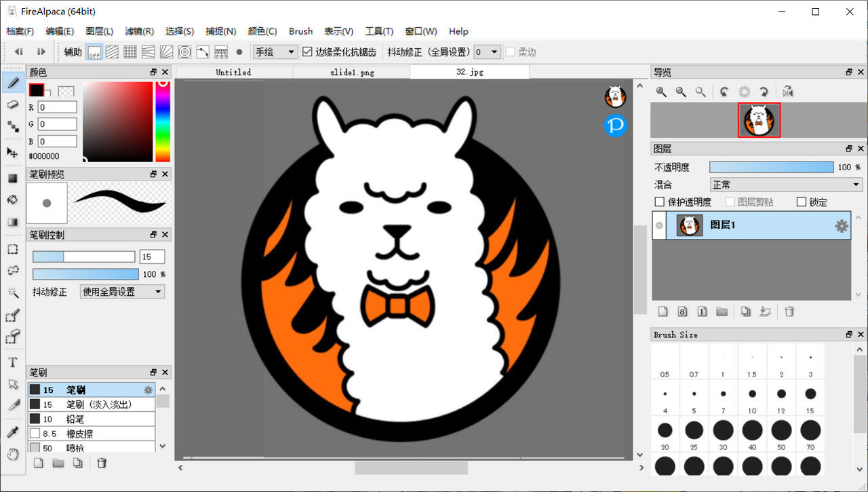The height and width of the screenshot is (492, 868).
Task: Create a new layer in layers panel
Action: [663, 311]
